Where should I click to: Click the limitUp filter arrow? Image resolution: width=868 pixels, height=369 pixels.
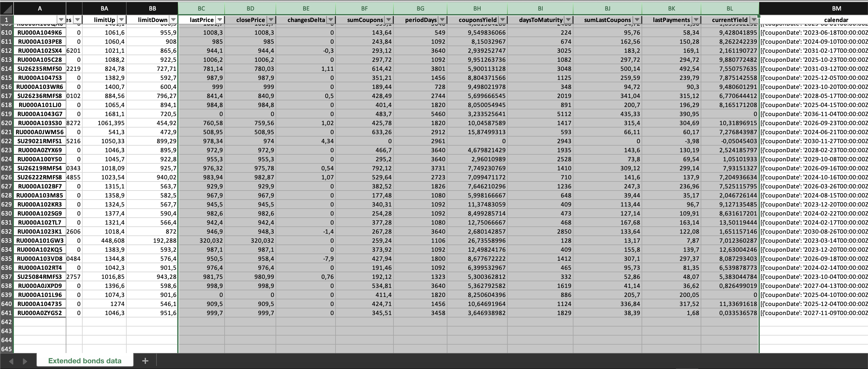click(121, 20)
